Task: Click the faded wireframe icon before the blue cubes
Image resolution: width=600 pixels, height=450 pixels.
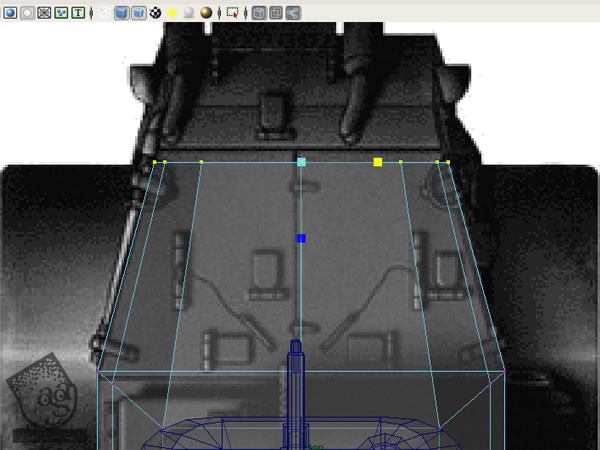Action: click(x=104, y=12)
